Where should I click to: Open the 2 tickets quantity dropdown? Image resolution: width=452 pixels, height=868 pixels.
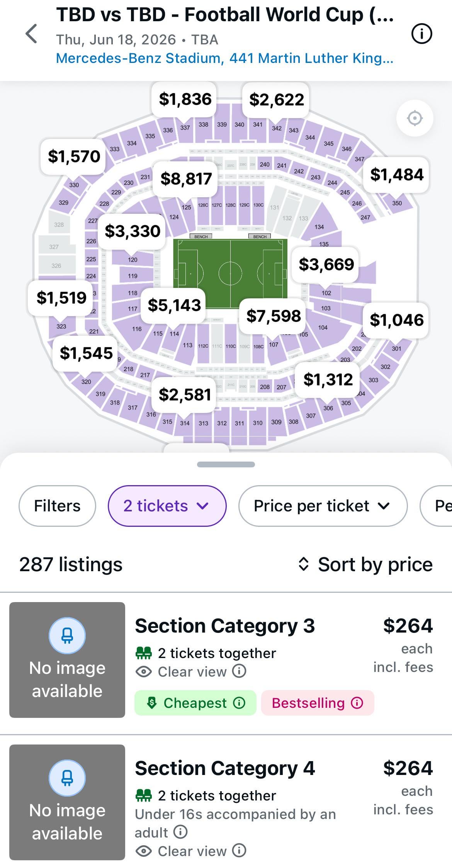tap(167, 506)
